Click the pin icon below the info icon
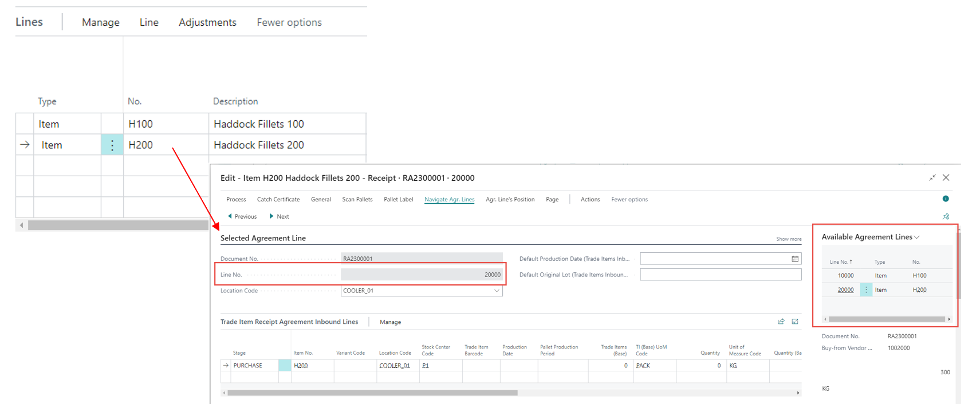 pos(946,216)
